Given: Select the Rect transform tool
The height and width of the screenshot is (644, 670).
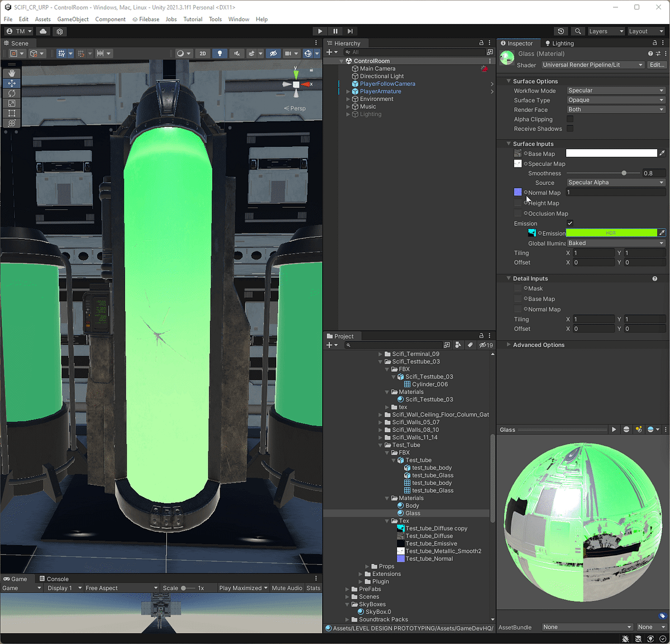Looking at the screenshot, I should [x=12, y=113].
